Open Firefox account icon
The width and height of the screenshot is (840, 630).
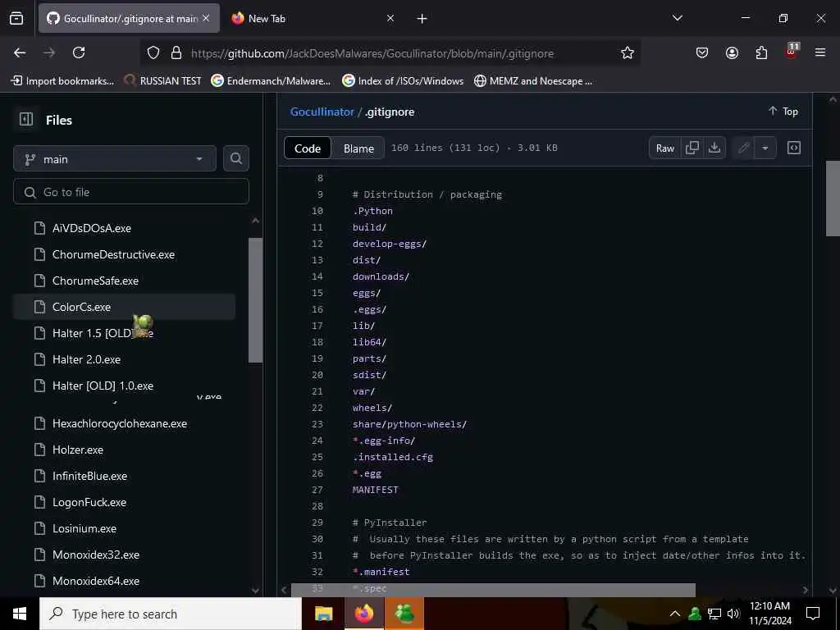pyautogui.click(x=732, y=52)
